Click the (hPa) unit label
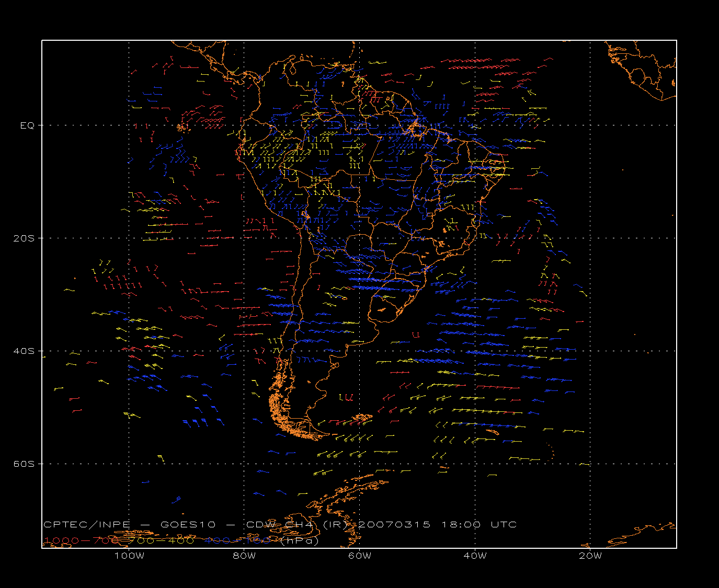Screen dimensions: 719x588 tap(299, 541)
